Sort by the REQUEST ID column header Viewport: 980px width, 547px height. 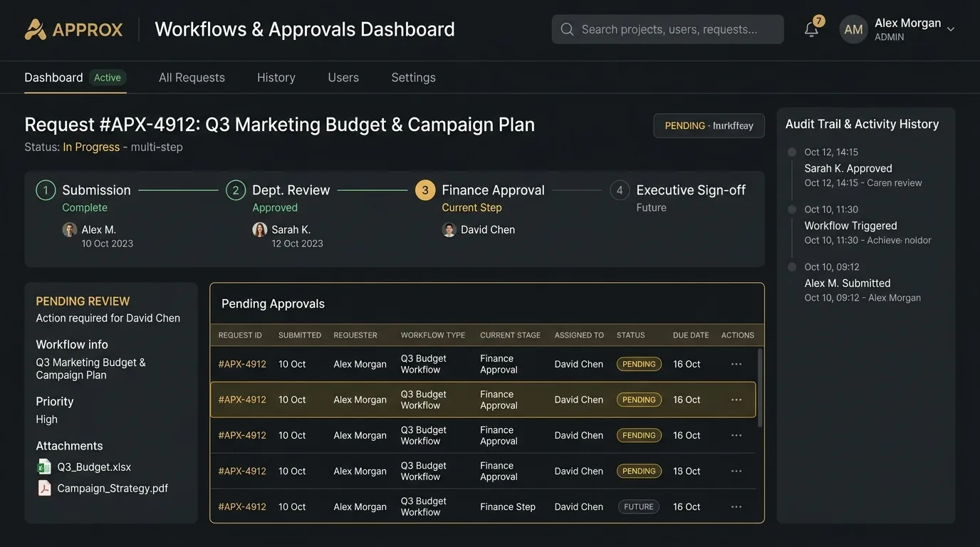click(240, 335)
